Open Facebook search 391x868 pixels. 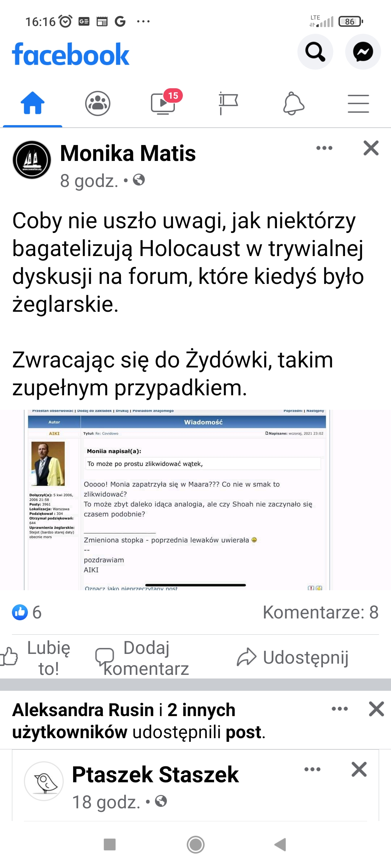tap(315, 52)
